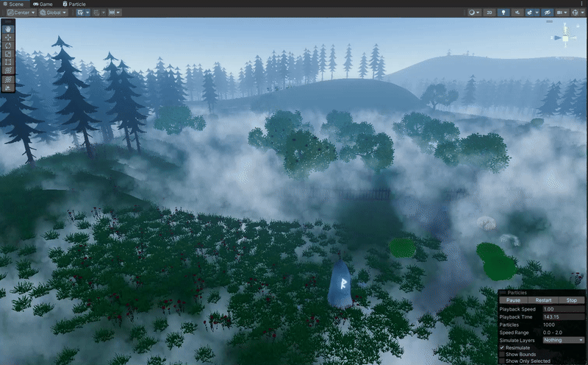Switch to the Game tab
588x365 pixels.
pos(43,4)
